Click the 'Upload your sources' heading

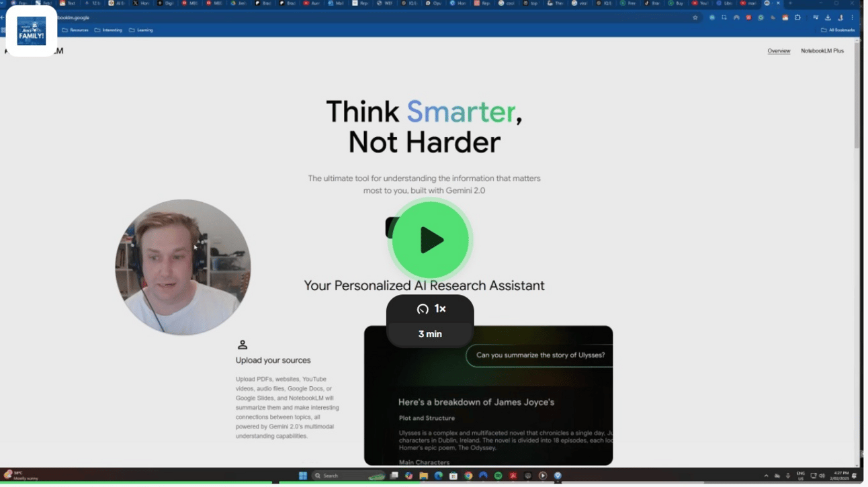(x=273, y=361)
